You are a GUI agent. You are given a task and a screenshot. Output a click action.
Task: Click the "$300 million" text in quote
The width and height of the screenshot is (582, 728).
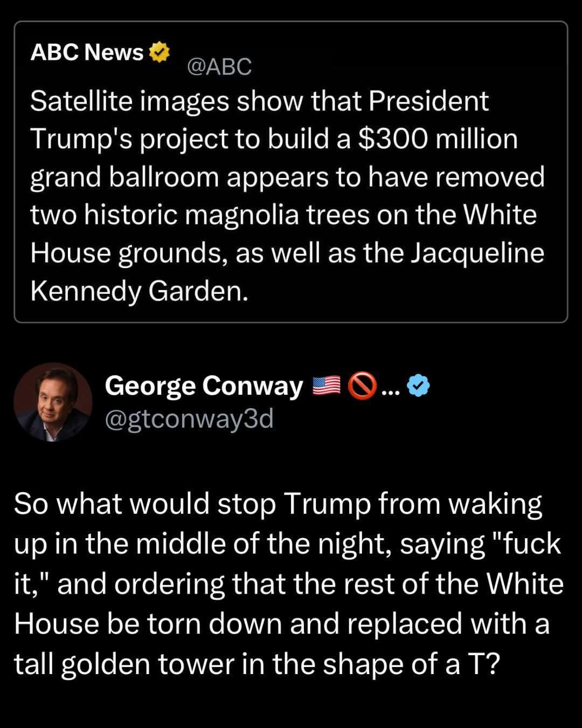[438, 139]
